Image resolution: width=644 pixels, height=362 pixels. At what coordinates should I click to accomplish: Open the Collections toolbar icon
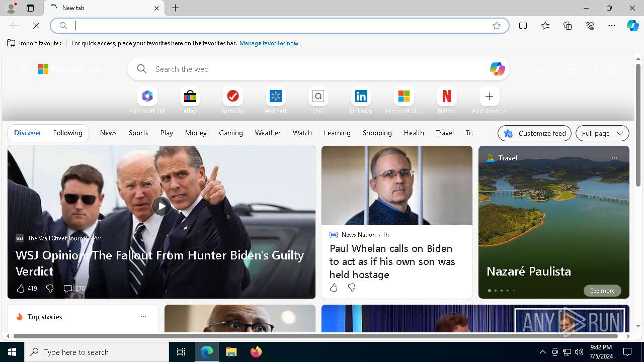click(x=568, y=26)
